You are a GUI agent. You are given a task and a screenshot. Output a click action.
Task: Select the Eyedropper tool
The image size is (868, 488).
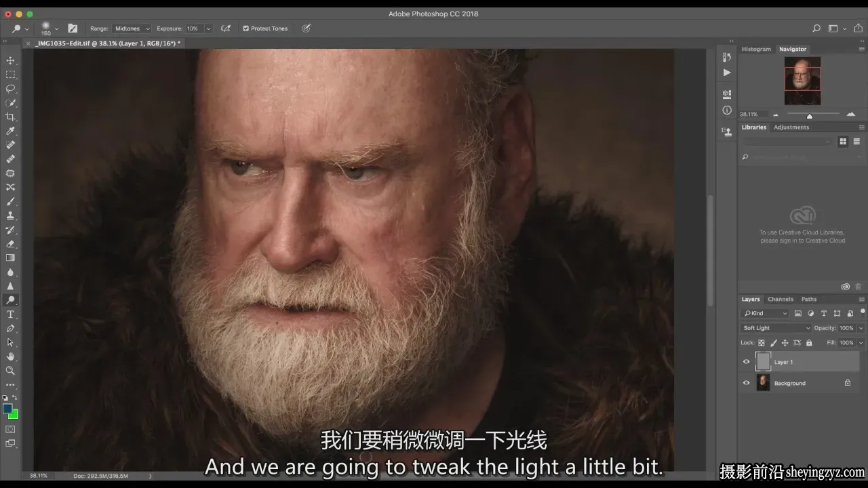click(10, 131)
